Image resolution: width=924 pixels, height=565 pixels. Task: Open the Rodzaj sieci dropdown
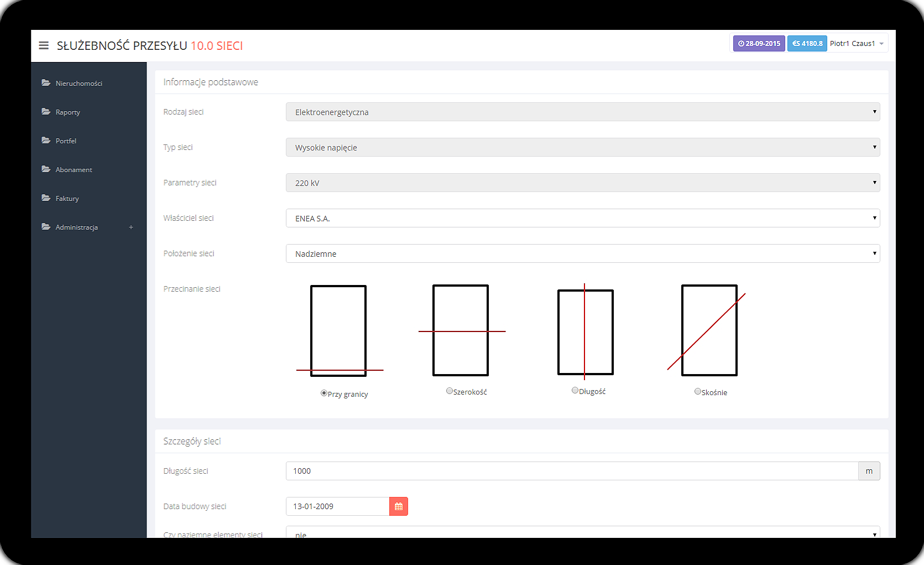[x=582, y=112]
